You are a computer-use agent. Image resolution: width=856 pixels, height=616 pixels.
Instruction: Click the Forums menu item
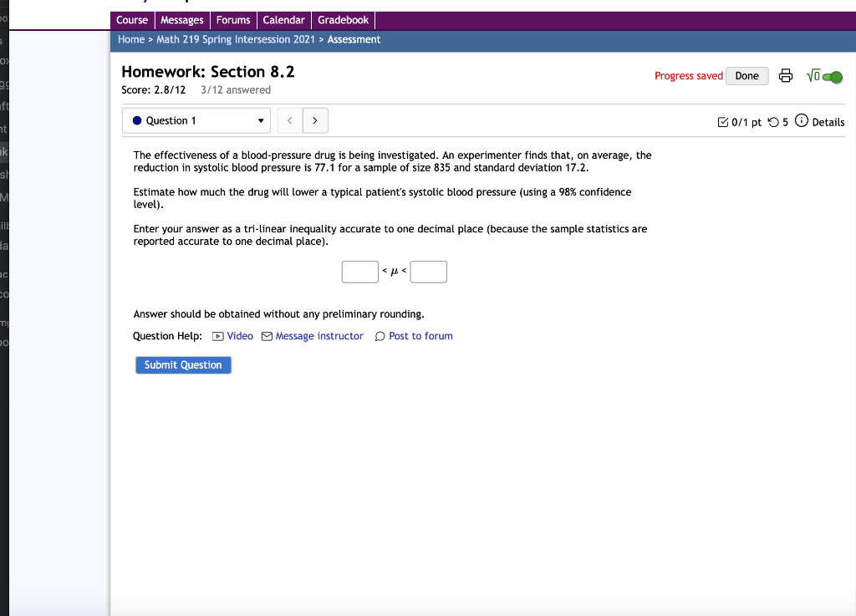click(x=233, y=20)
